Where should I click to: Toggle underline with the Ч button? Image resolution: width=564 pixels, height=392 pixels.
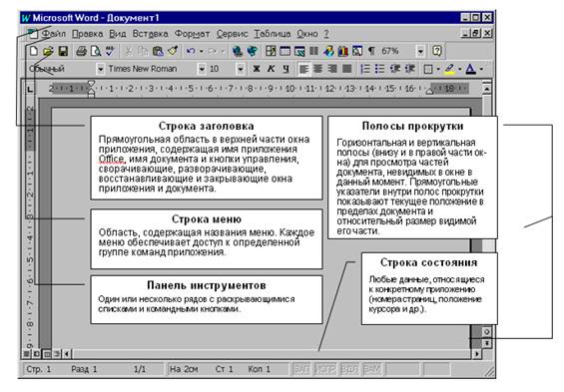(x=285, y=69)
